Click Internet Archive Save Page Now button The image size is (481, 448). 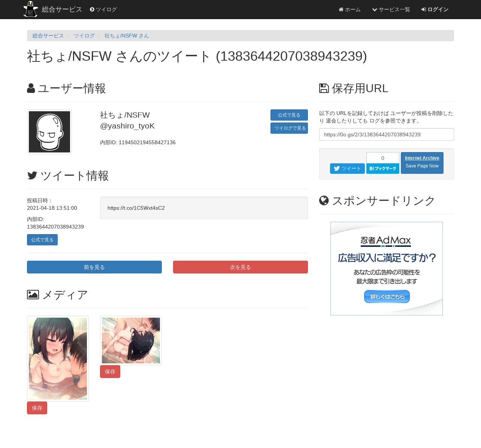point(422,163)
